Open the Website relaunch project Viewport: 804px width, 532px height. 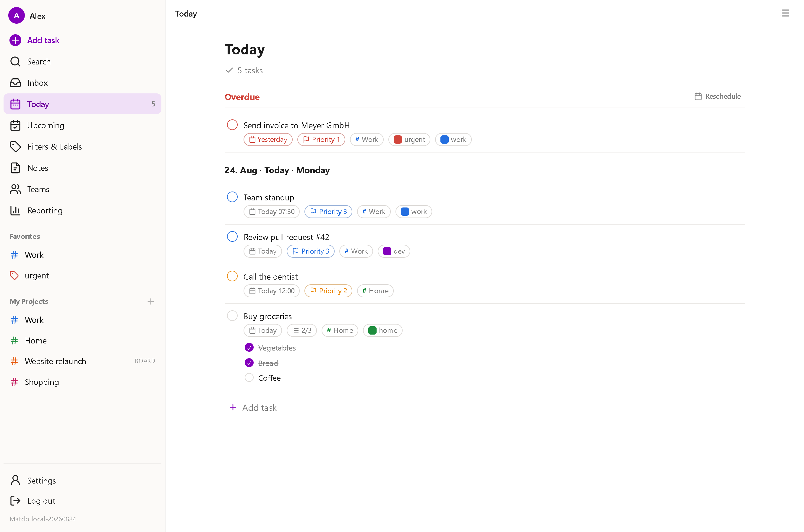click(82, 361)
